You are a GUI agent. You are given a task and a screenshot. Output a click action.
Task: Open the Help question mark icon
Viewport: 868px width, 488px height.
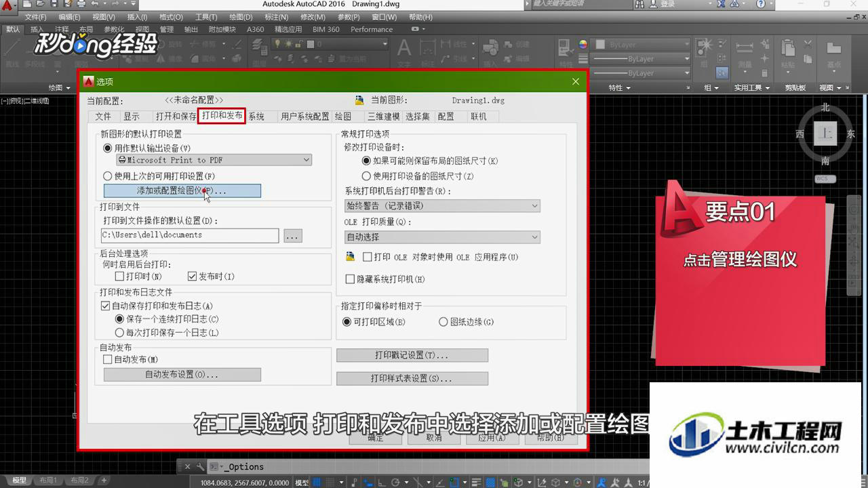(x=761, y=4)
